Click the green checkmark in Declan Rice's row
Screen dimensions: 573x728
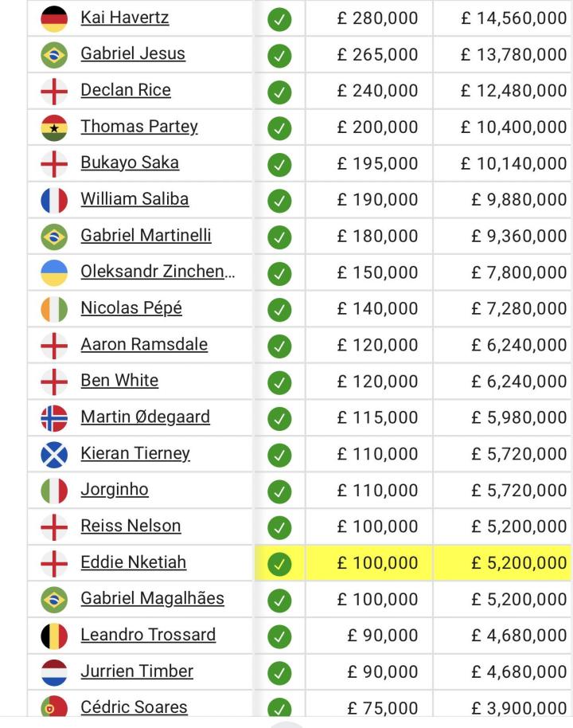[279, 92]
